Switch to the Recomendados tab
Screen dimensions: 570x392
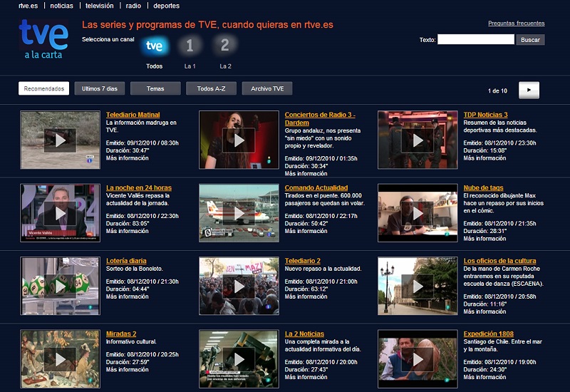pos(43,88)
